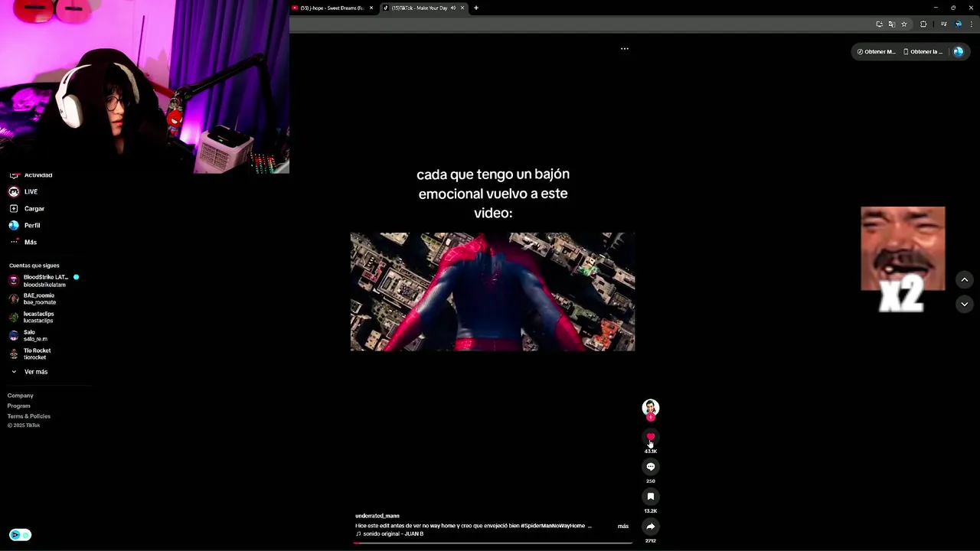Expand the followed accounts with Ver más

click(30, 372)
